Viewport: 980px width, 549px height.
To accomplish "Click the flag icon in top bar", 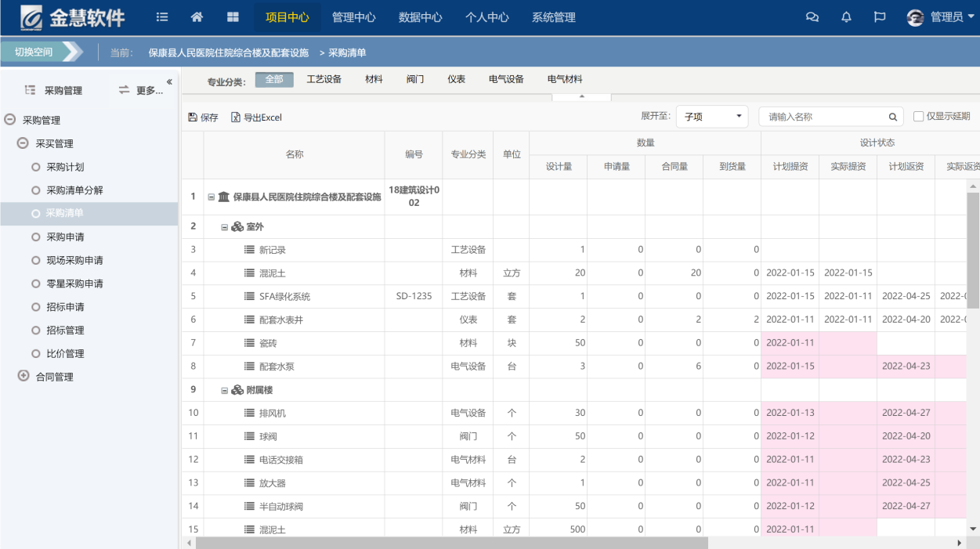I will [x=880, y=17].
